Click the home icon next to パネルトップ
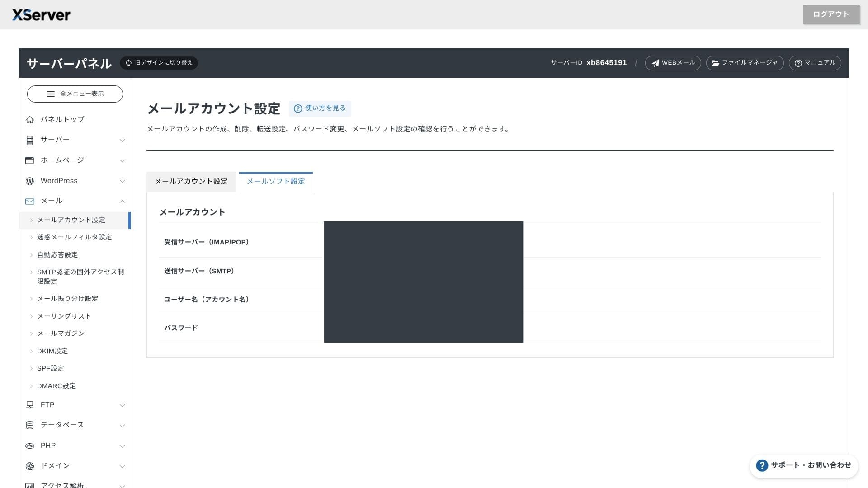Screen dimensions: 868x488 tap(30, 120)
